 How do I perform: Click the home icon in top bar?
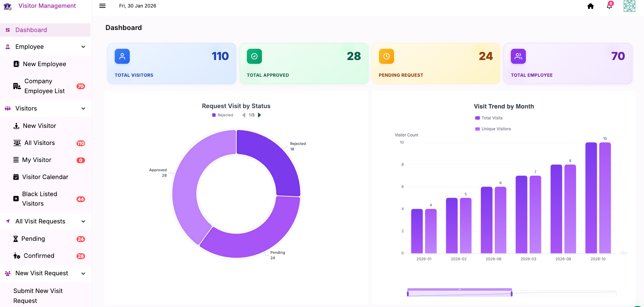point(590,6)
